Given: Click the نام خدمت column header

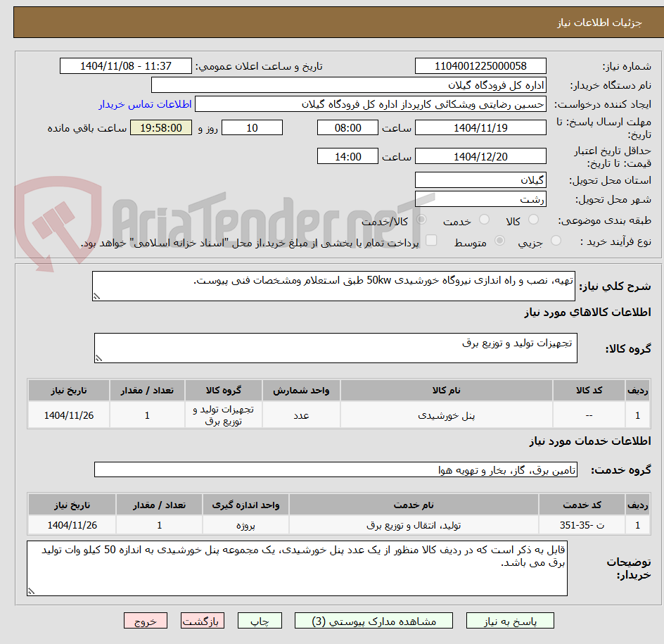Looking at the screenshot, I should tap(414, 505).
